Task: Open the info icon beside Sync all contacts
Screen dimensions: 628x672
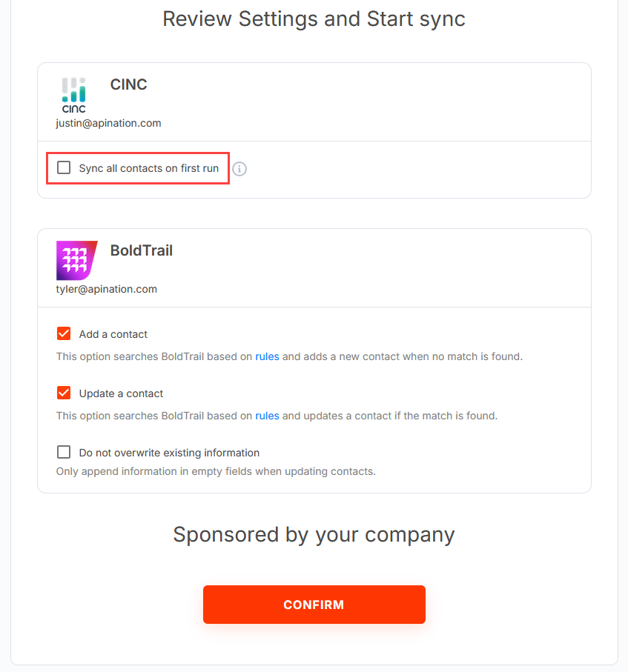Action: pos(239,169)
